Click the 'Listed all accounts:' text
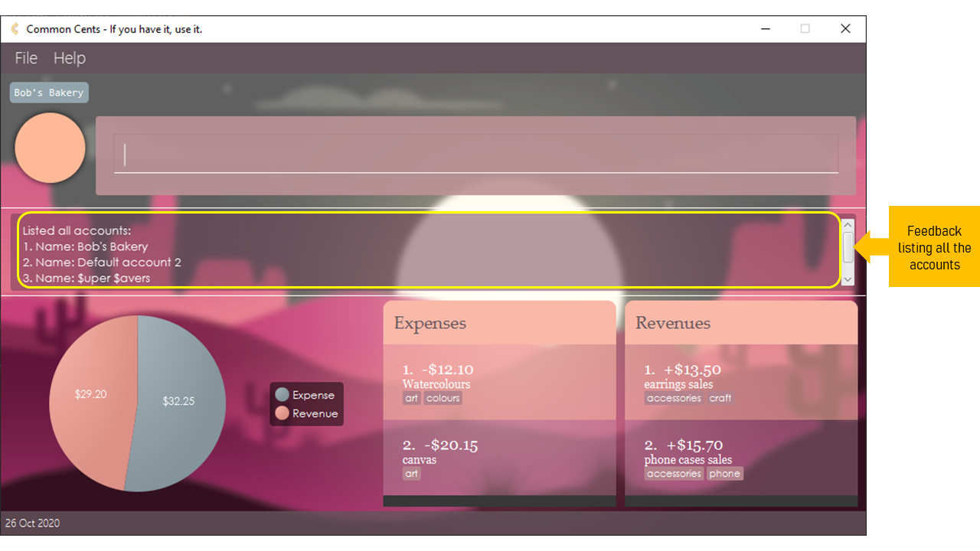This screenshot has width=980, height=551. click(77, 230)
